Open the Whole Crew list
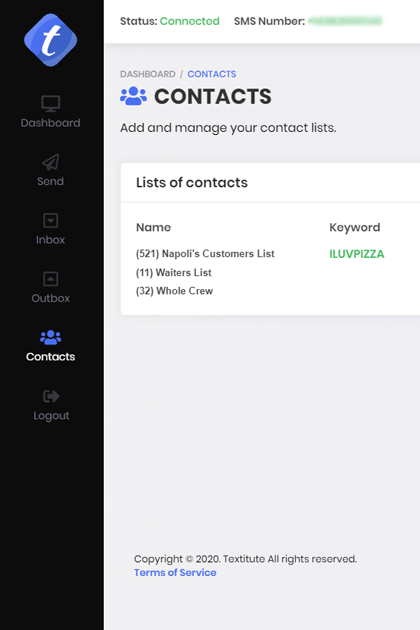The width and height of the screenshot is (420, 630). click(174, 291)
